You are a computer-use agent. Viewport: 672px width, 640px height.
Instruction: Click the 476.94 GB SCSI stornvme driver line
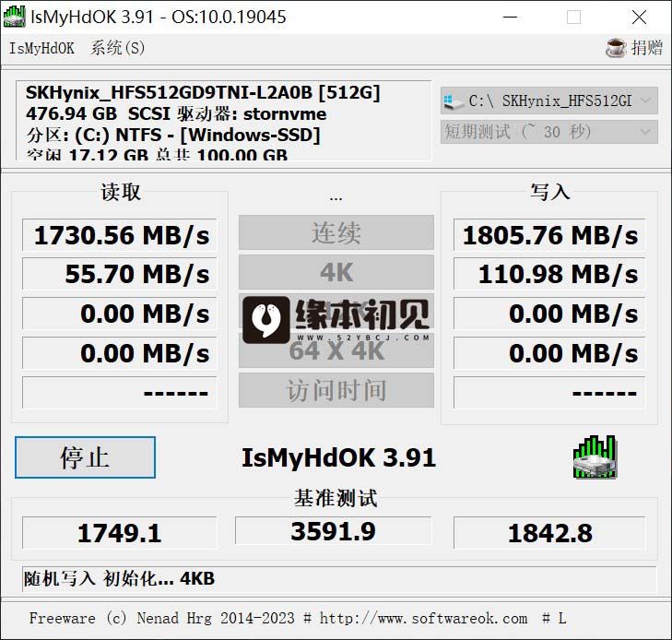tap(176, 113)
